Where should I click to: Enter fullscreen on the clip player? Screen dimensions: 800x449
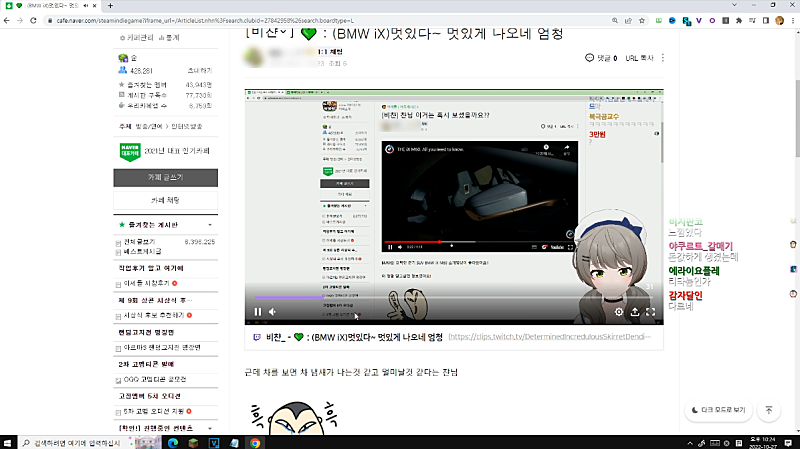click(651, 311)
